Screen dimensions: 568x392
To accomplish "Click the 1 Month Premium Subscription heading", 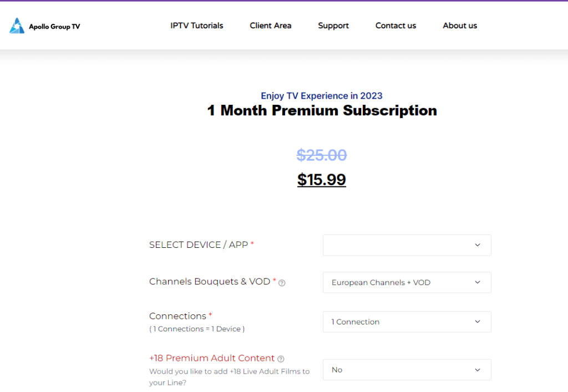I will [322, 110].
